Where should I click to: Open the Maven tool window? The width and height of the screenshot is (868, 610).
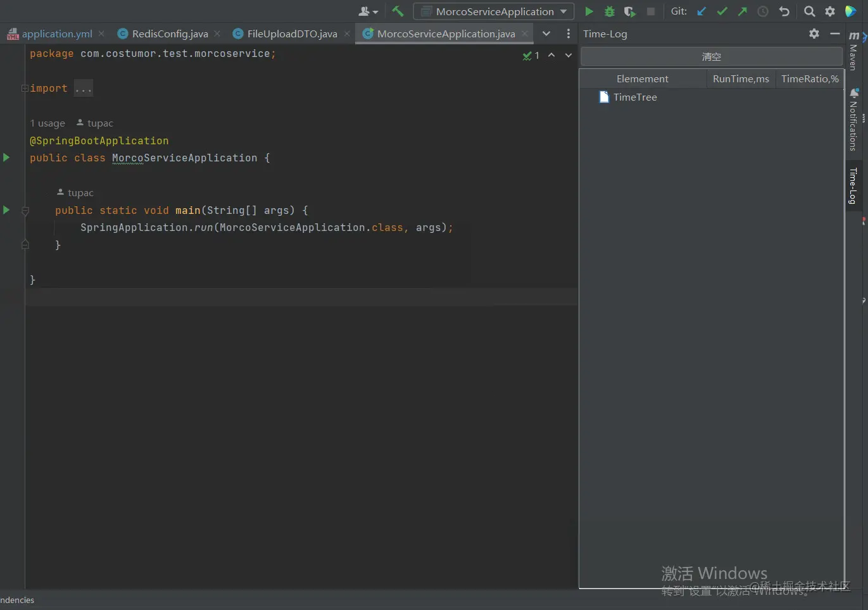853,51
